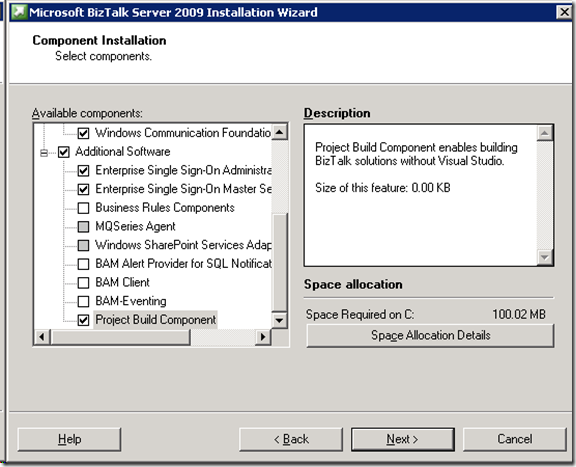
Task: Select the Additional Software tree label
Action: tap(123, 151)
